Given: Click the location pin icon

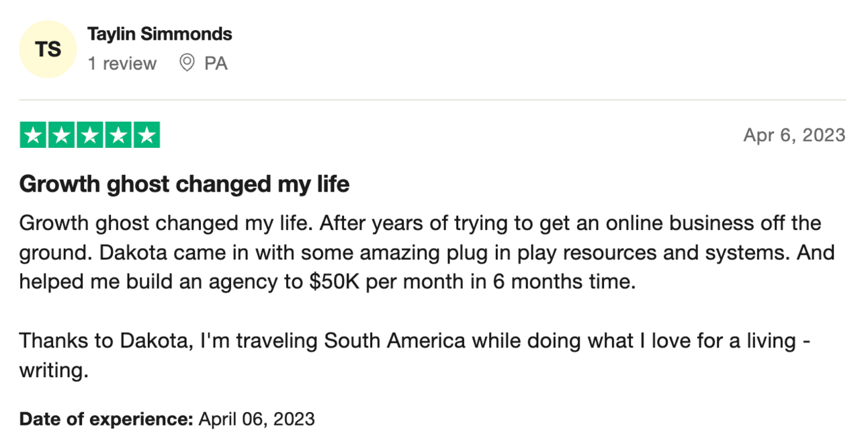Looking at the screenshot, I should pyautogui.click(x=187, y=63).
